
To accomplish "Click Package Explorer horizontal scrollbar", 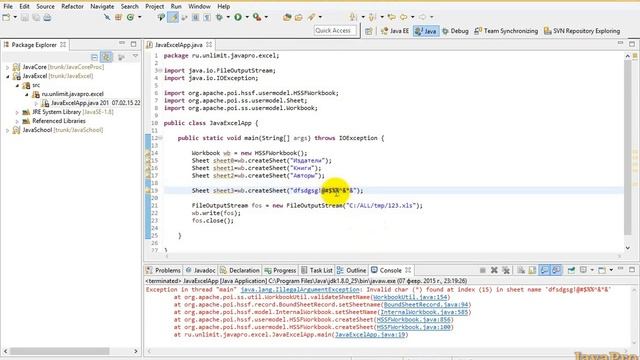I will 60,351.
